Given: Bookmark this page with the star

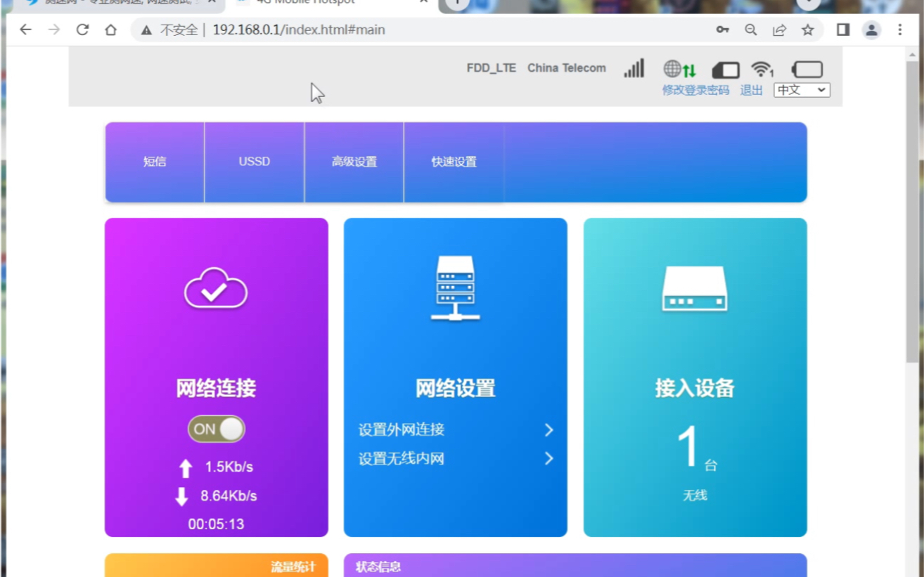Looking at the screenshot, I should pos(807,30).
